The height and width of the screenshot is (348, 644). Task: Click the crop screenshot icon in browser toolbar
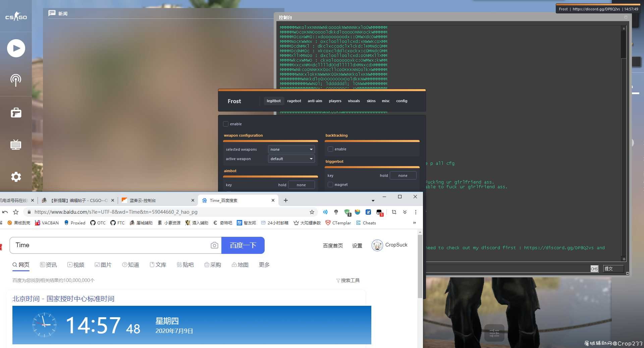click(394, 212)
